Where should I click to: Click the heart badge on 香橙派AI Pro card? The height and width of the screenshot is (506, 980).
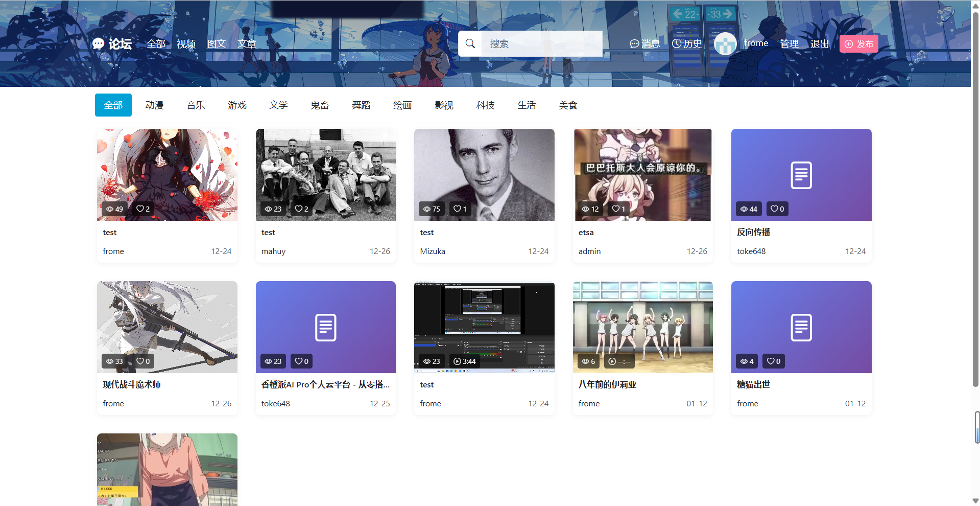302,361
